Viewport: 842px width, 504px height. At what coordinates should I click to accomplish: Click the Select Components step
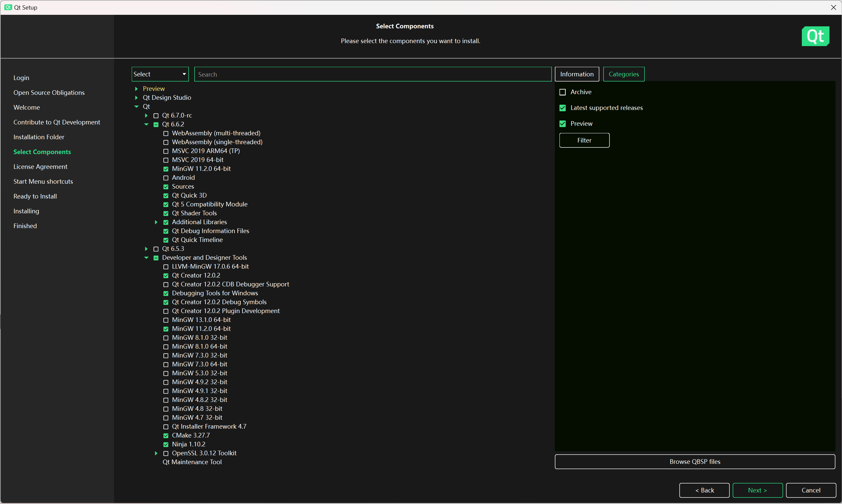click(x=42, y=152)
